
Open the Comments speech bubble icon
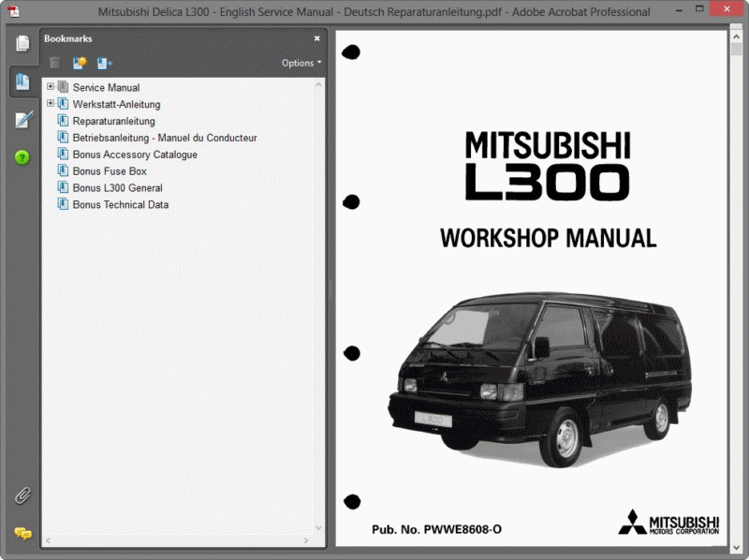coord(22,533)
